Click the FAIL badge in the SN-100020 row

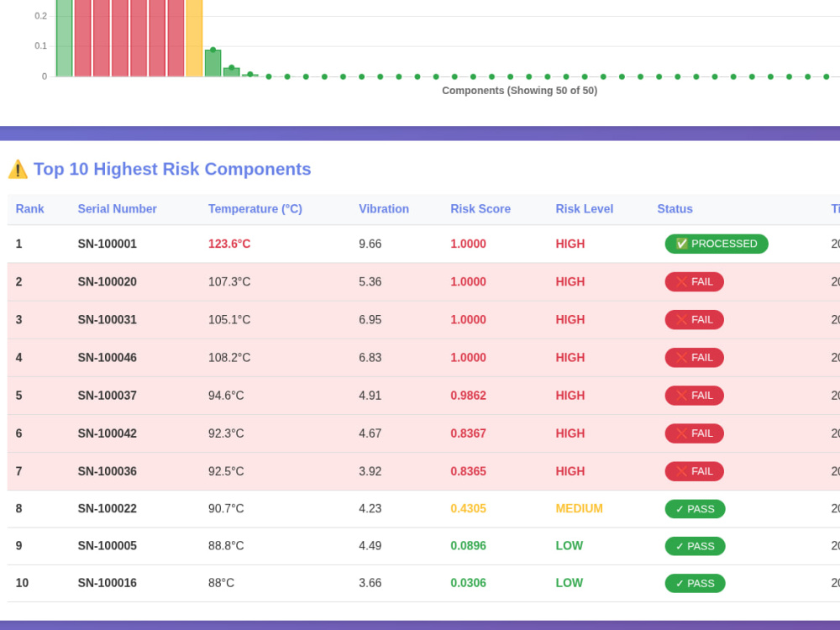pyautogui.click(x=695, y=281)
